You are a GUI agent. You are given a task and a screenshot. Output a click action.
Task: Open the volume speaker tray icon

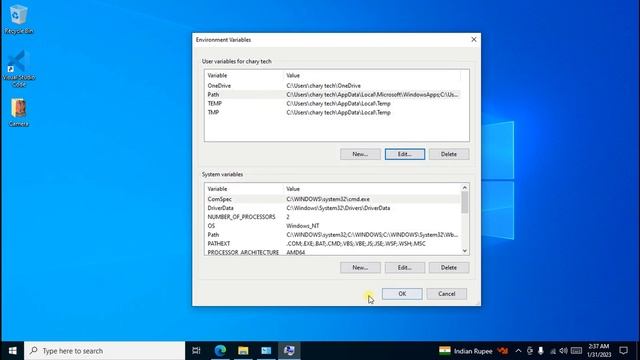[x=564, y=351]
